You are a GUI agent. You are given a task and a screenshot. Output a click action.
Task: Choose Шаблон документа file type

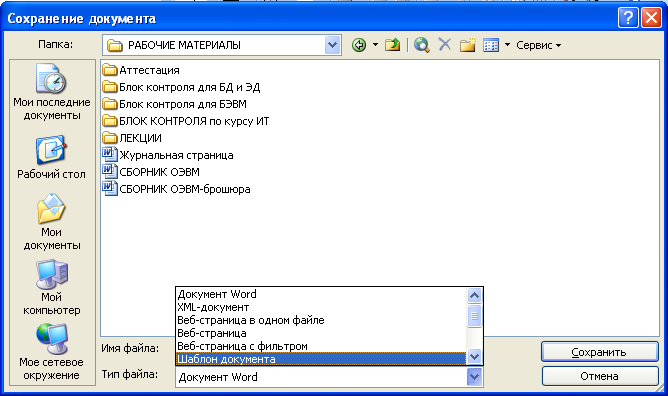tap(321, 359)
